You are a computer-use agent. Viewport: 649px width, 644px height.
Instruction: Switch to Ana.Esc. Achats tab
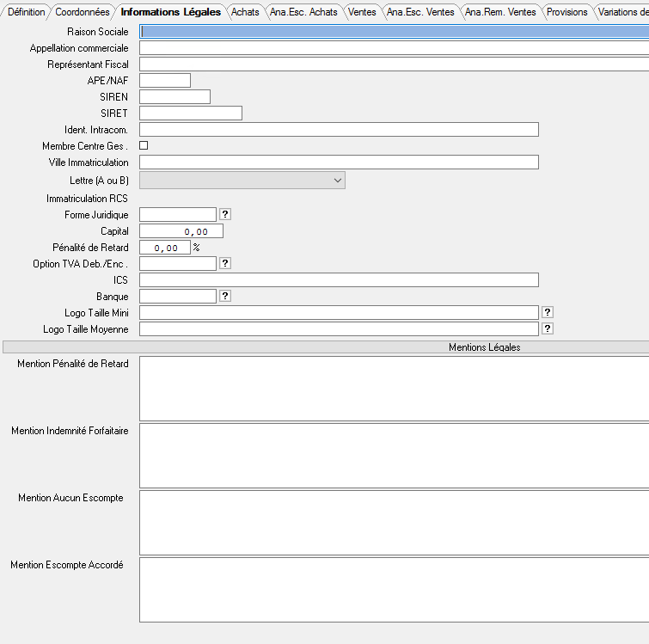(303, 12)
